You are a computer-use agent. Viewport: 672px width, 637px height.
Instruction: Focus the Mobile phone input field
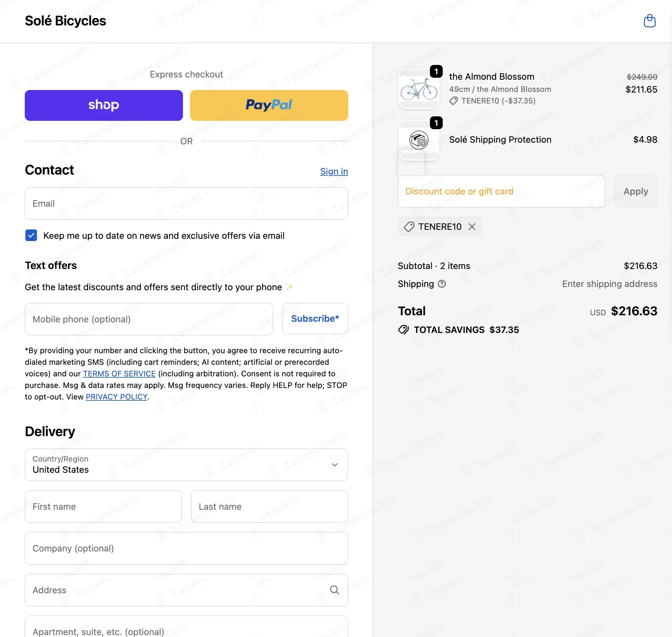tap(149, 319)
